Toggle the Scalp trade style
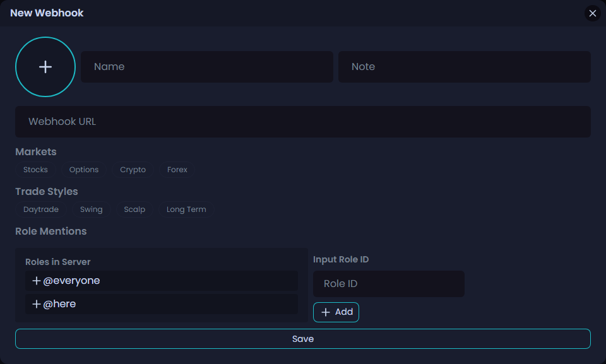Screen dimensions: 606x364 [134, 209]
